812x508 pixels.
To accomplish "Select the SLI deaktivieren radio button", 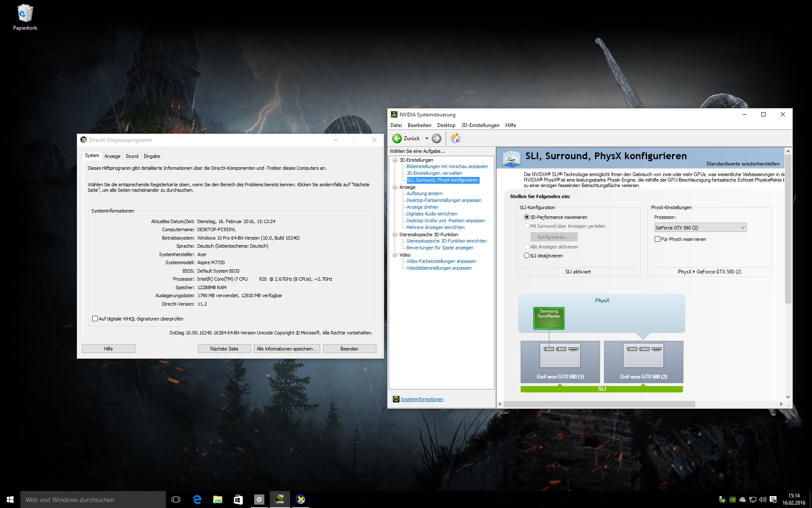I will pos(527,256).
